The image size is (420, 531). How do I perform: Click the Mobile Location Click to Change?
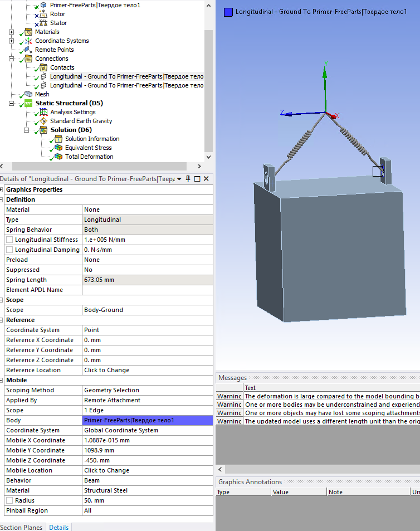pyautogui.click(x=148, y=470)
